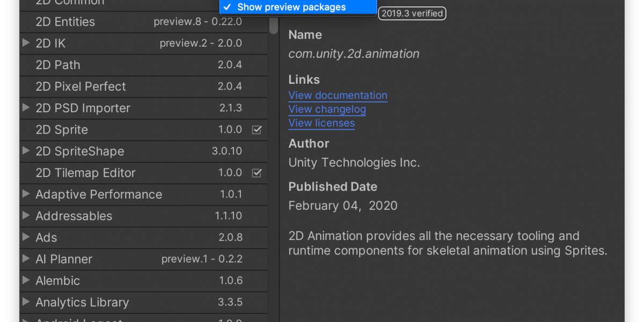Expand the 2D SpriteShape versions arrow

point(26,151)
